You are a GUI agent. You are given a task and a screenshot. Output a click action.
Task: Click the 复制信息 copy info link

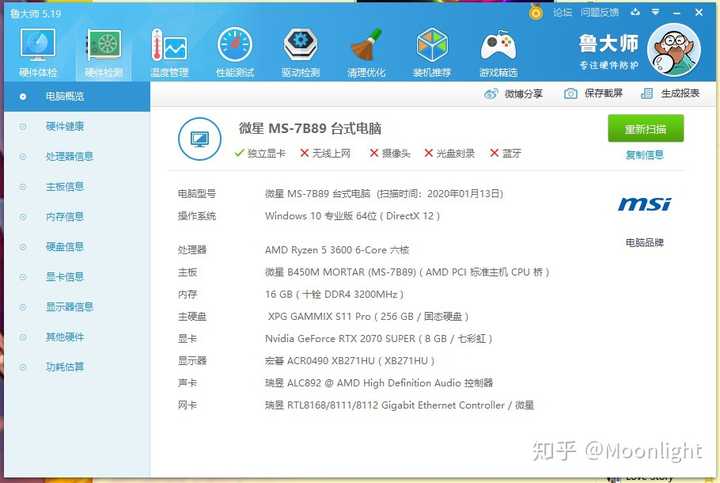click(645, 155)
